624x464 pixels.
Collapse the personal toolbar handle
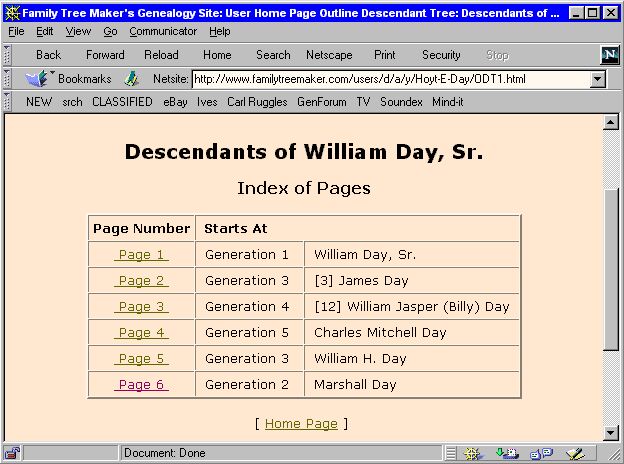coord(7,101)
